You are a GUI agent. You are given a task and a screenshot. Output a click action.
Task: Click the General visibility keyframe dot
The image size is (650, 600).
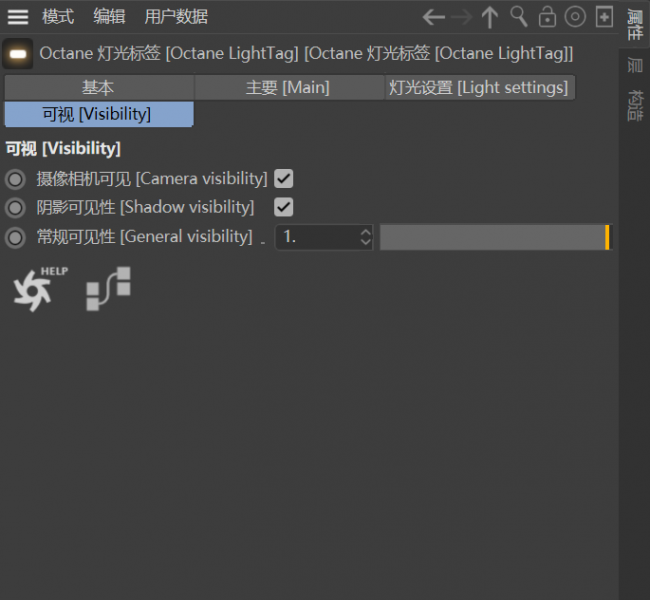16,238
